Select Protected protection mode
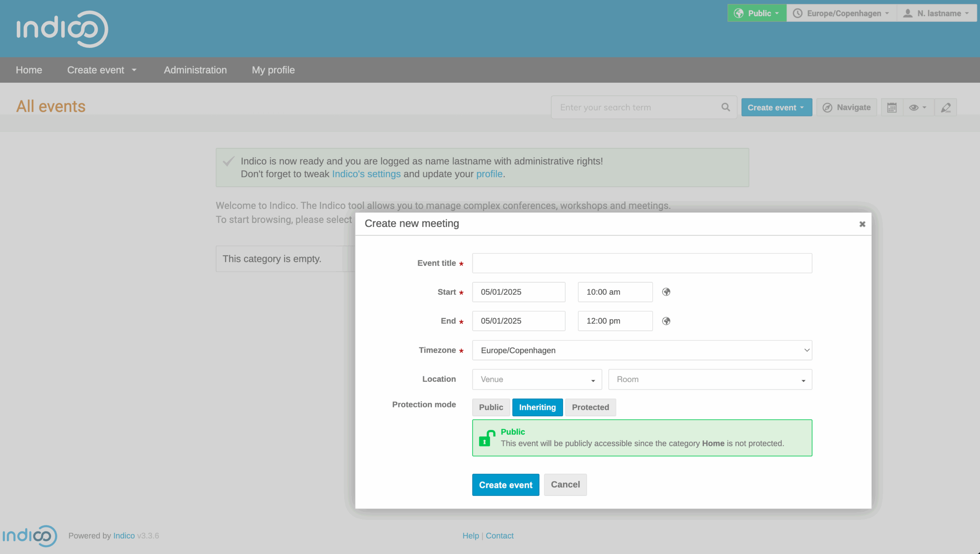This screenshot has width=980, height=554. [590, 407]
